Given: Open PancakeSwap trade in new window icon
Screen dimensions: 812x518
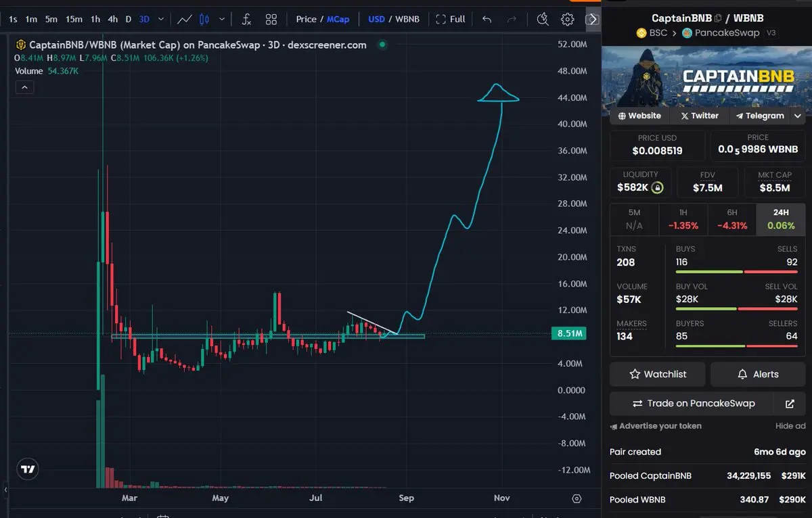Looking at the screenshot, I should [790, 404].
